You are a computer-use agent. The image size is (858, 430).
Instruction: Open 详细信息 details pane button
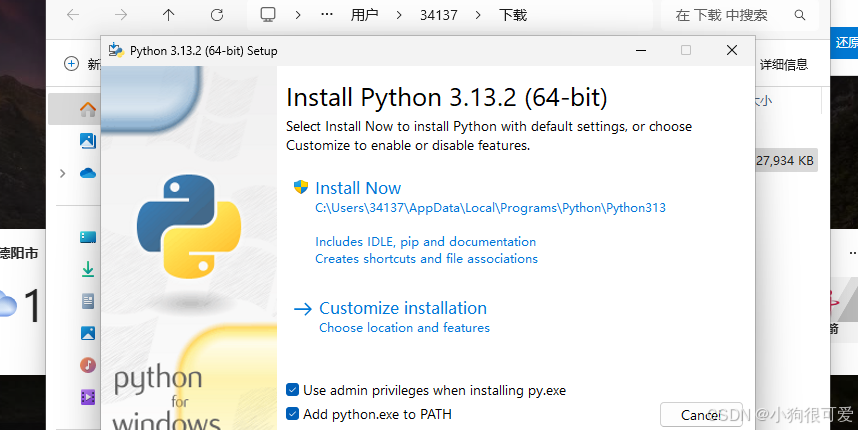[x=784, y=65]
